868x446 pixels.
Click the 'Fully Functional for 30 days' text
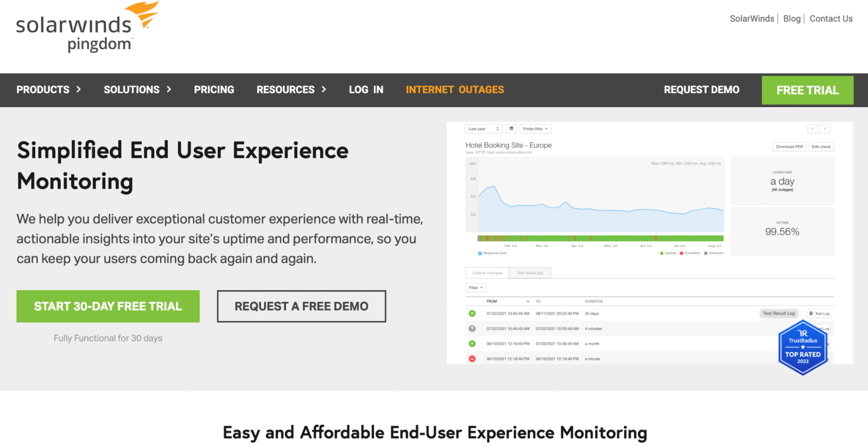[x=108, y=338]
